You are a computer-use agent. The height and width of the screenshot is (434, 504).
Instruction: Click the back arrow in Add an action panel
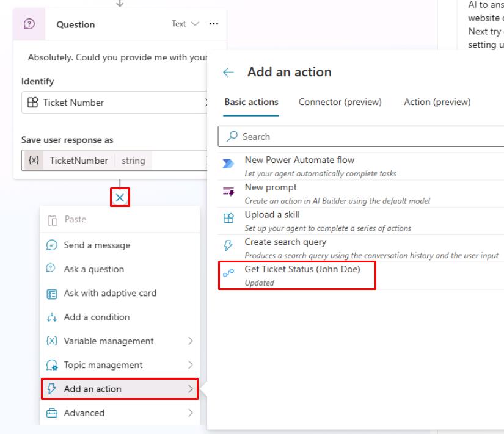coord(228,72)
